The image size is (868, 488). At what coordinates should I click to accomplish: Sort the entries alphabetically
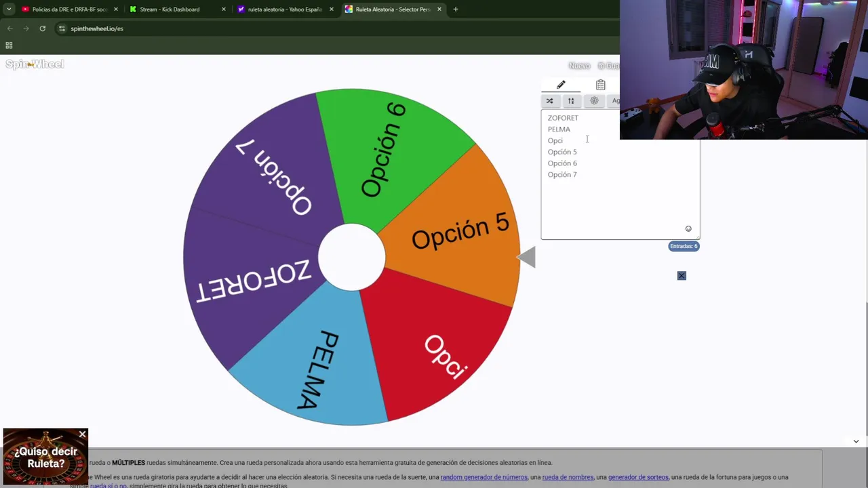[x=571, y=101]
